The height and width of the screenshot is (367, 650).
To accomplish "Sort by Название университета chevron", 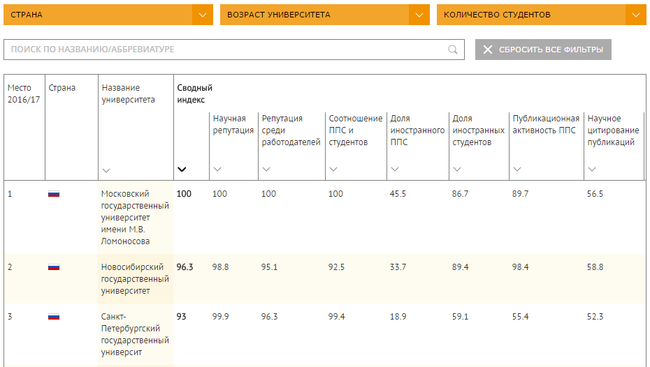I will pyautogui.click(x=106, y=170).
